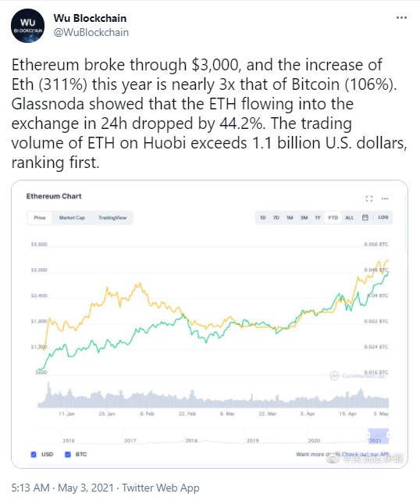
Task: Select the 7D time range
Action: click(x=276, y=217)
